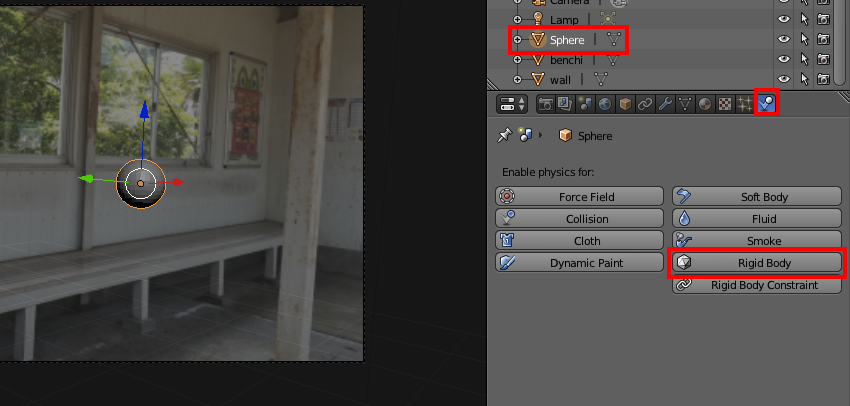The image size is (850, 406).
Task: Toggle render camera icon for wall
Action: click(x=823, y=79)
